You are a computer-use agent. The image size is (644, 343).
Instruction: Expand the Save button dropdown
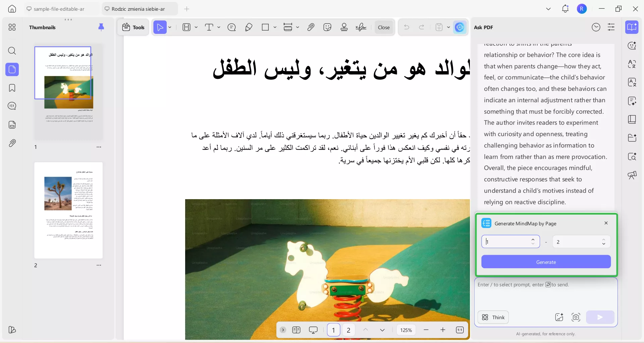point(449,27)
